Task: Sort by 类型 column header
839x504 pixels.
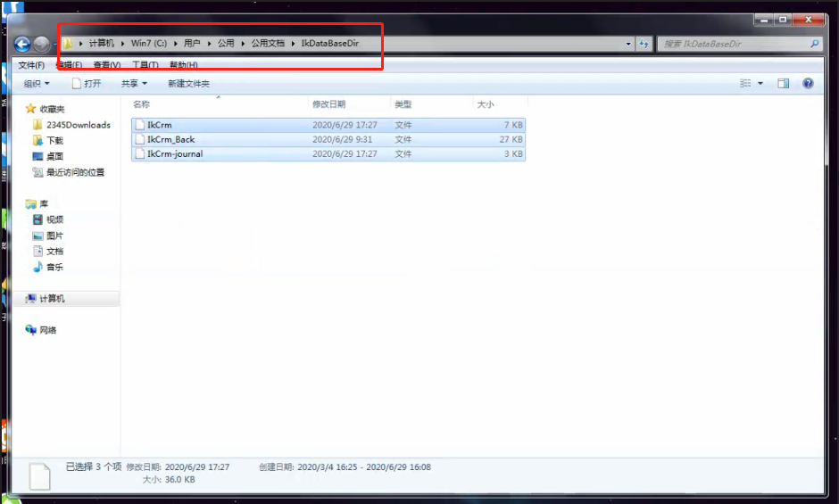Action: pyautogui.click(x=403, y=104)
